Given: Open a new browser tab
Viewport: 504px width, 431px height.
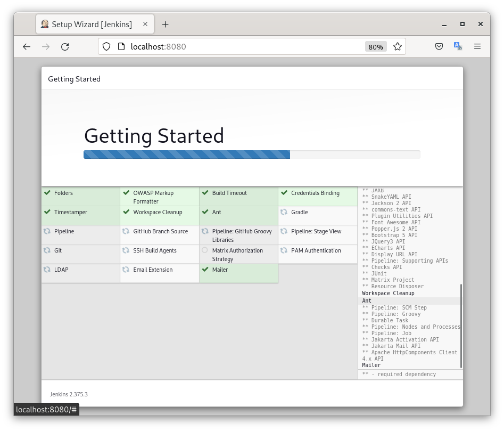Looking at the screenshot, I should [x=165, y=25].
